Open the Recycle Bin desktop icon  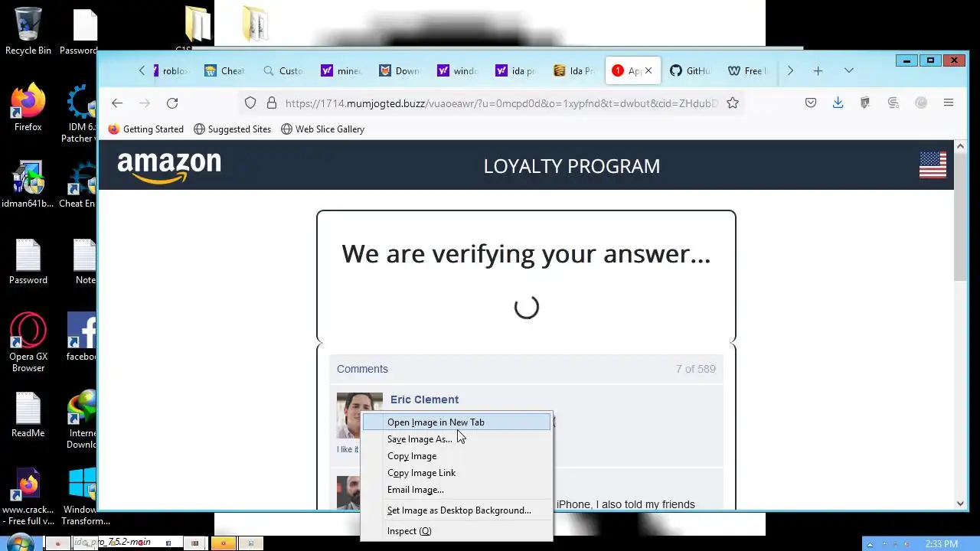coord(28,31)
